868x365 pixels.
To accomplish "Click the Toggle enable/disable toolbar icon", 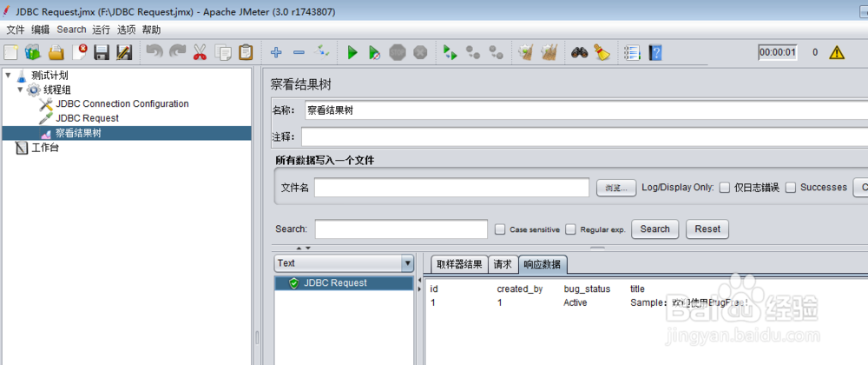I will (322, 53).
